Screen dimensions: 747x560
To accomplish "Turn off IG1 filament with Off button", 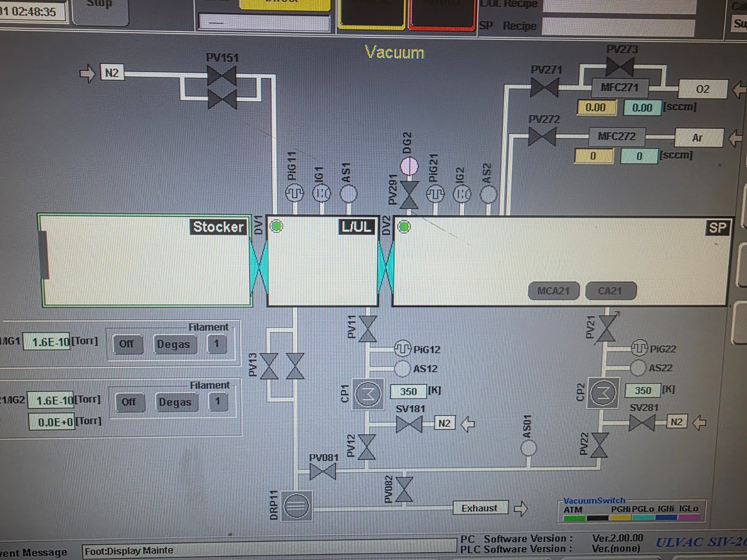I will pyautogui.click(x=127, y=344).
